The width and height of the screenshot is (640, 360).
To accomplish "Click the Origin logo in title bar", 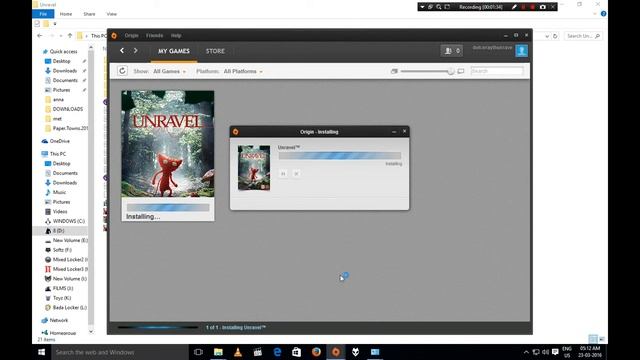I will (x=114, y=36).
